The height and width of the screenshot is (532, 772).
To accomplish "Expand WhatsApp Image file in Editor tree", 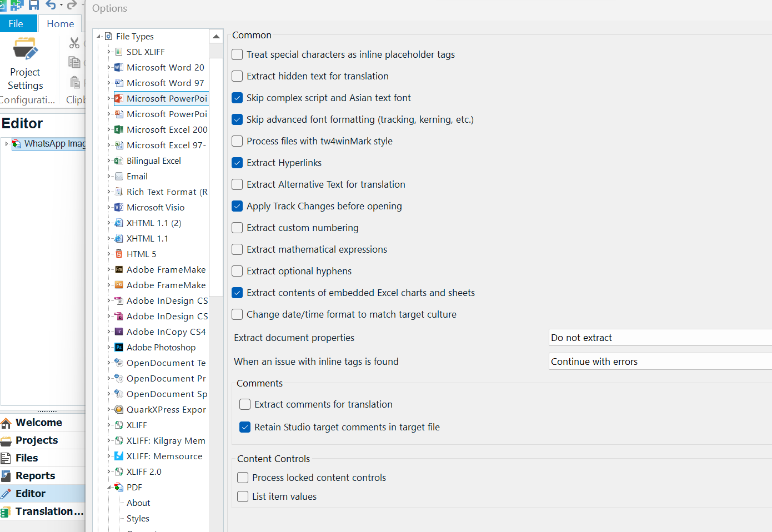I will [x=6, y=143].
